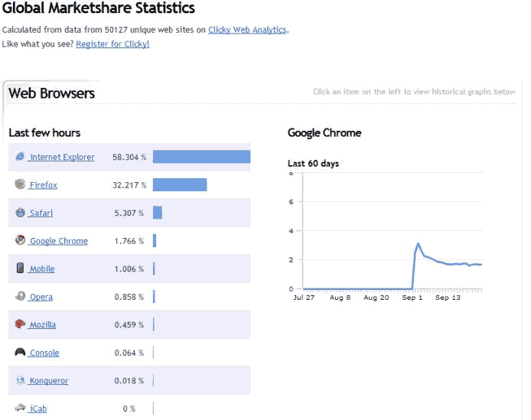Image resolution: width=531 pixels, height=420 pixels.
Task: Select the Google Chrome link
Action: pyautogui.click(x=59, y=241)
